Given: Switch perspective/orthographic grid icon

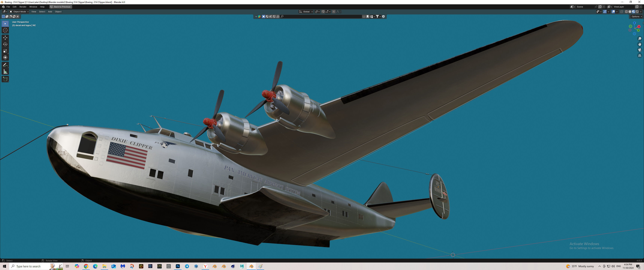Looking at the screenshot, I should [640, 56].
